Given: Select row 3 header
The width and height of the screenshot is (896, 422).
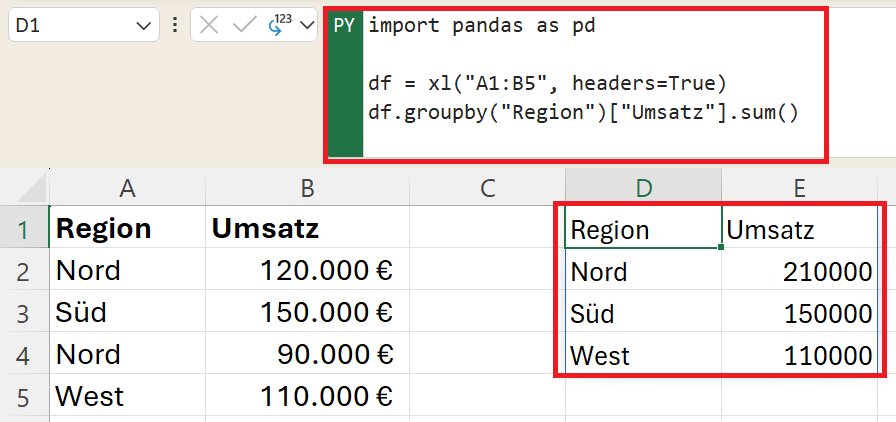Looking at the screenshot, I should pyautogui.click(x=24, y=313).
